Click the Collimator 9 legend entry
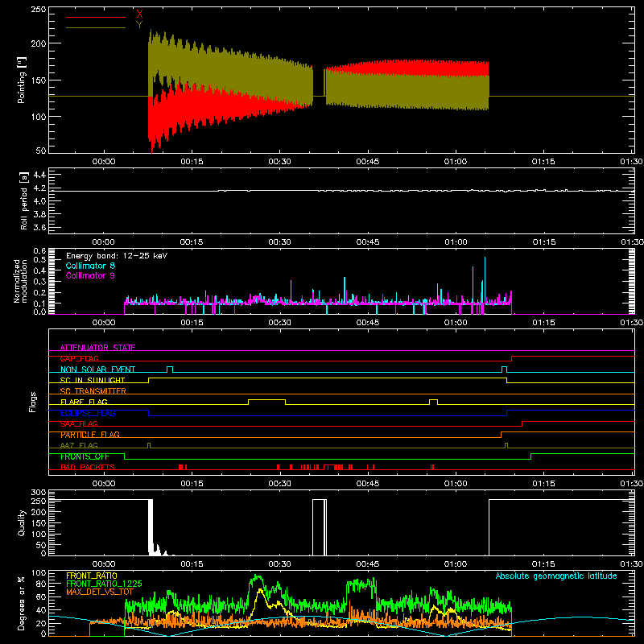The height and width of the screenshot is (644, 644). click(x=90, y=275)
